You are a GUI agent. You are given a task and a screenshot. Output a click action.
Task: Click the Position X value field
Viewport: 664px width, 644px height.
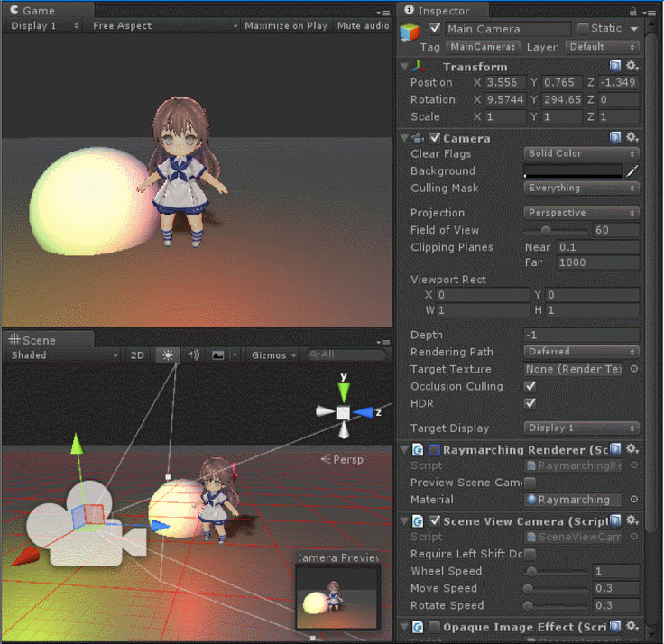(505, 82)
